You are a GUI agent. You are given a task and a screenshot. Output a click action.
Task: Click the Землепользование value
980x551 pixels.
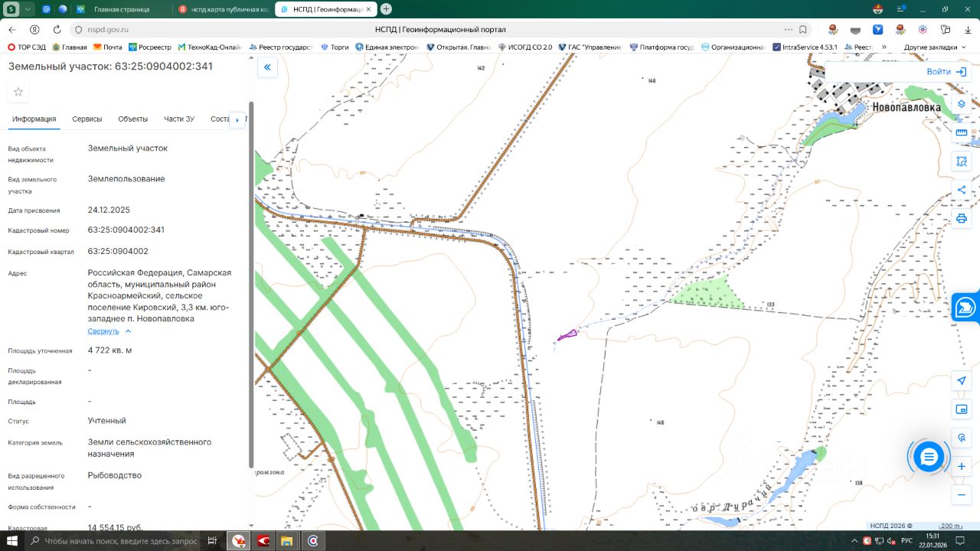(x=126, y=179)
